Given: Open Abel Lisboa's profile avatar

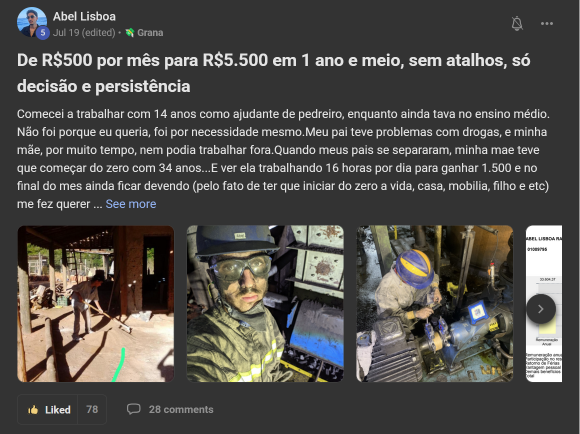Looking at the screenshot, I should (31, 22).
